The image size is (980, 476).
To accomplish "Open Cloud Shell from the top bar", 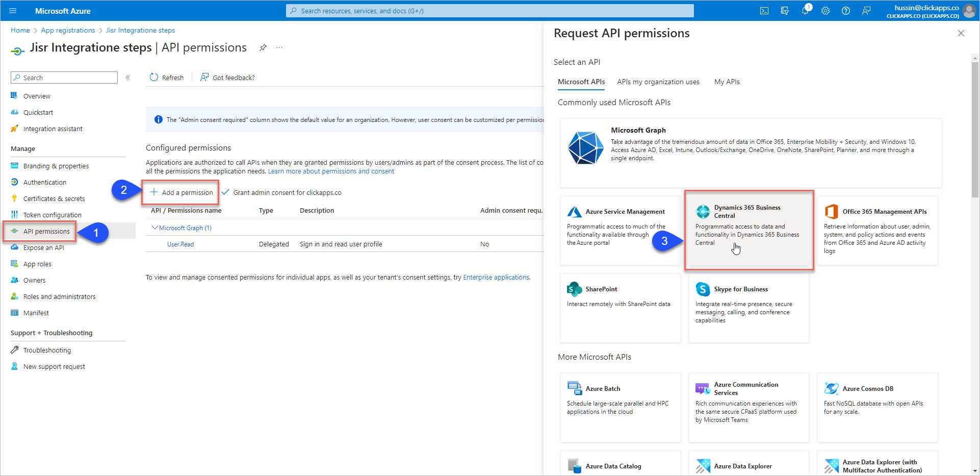I will (x=764, y=11).
